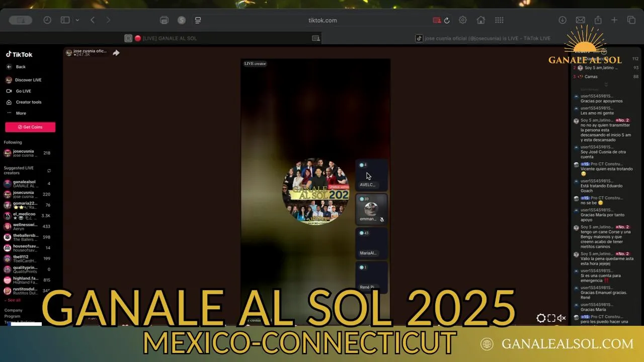Image resolution: width=644 pixels, height=362 pixels.
Task: Click the TikTok logo
Action: tap(19, 54)
